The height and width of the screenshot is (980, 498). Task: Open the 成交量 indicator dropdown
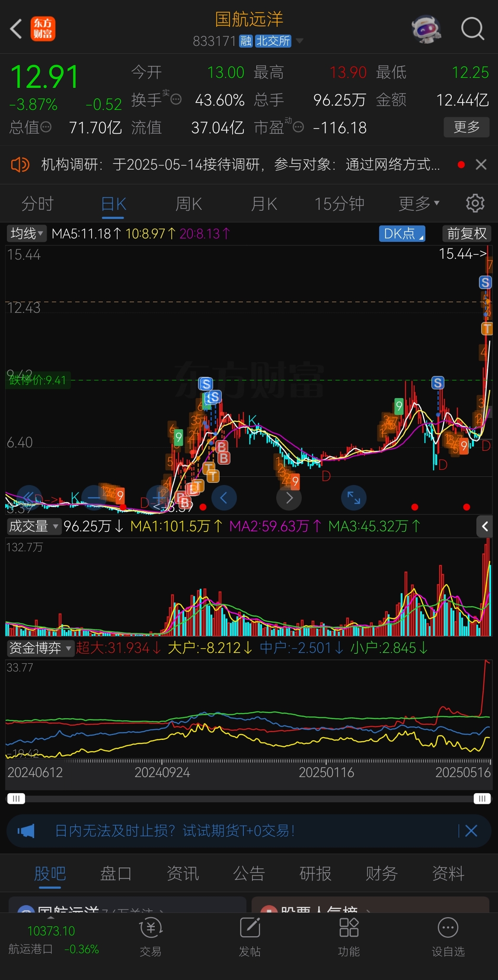tap(33, 526)
